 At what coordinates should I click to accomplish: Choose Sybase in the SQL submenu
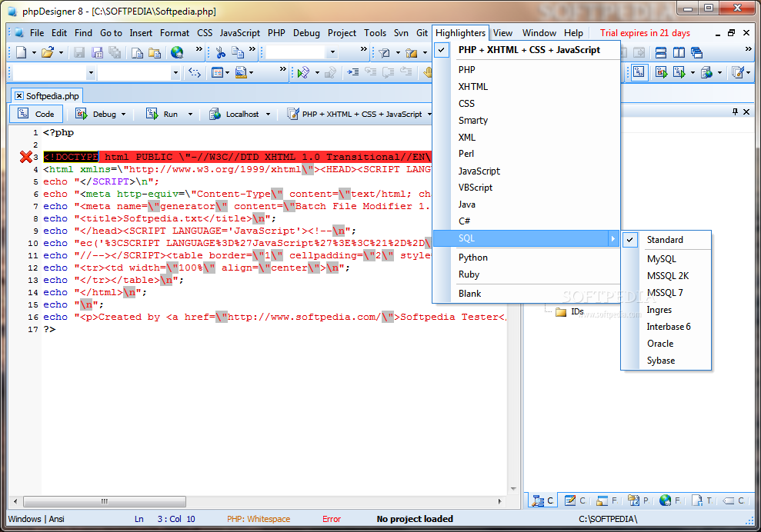tap(666, 361)
